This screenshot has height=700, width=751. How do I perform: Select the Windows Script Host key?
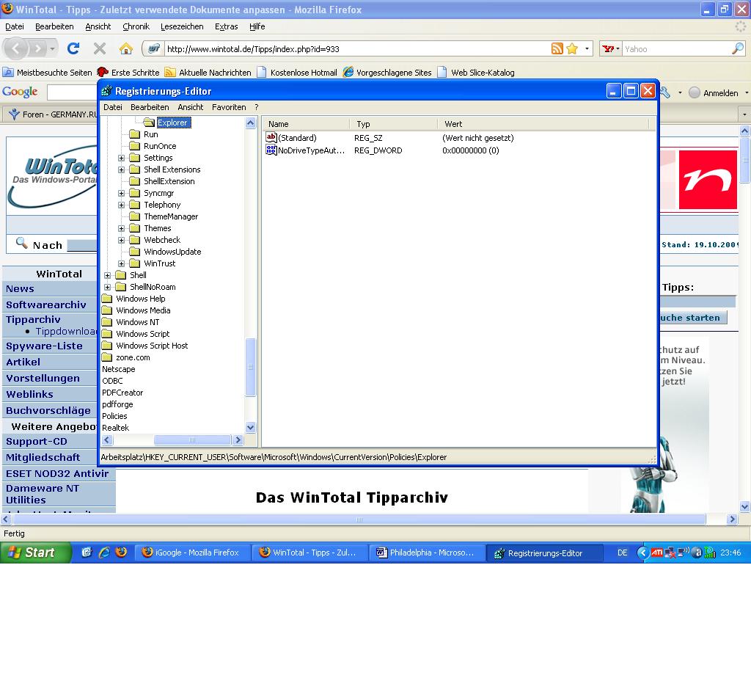145,346
